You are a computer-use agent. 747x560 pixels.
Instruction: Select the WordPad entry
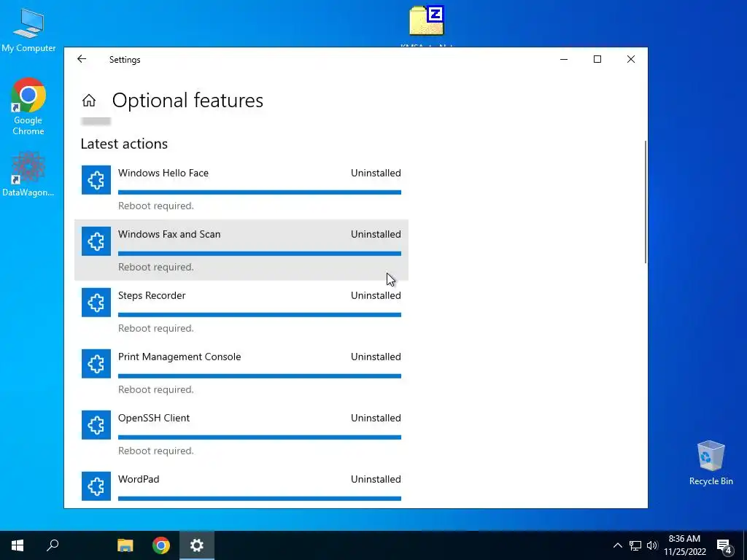pos(241,486)
